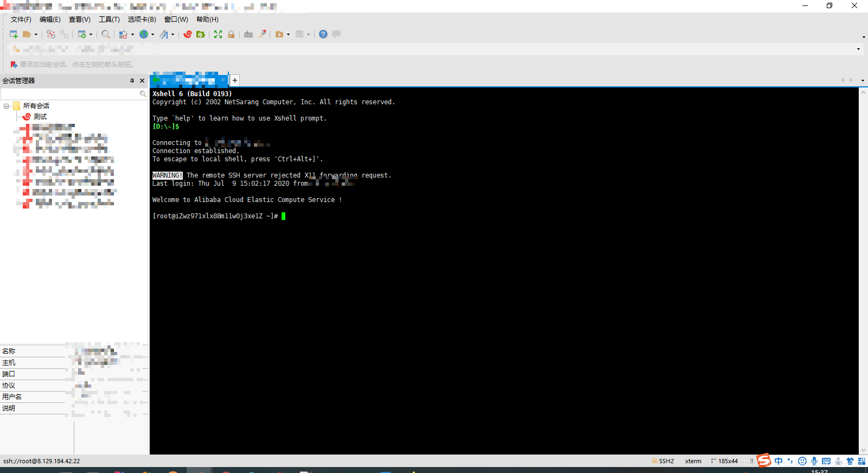Image resolution: width=868 pixels, height=473 pixels.
Task: Select the 所有会话 folder
Action: (x=36, y=106)
